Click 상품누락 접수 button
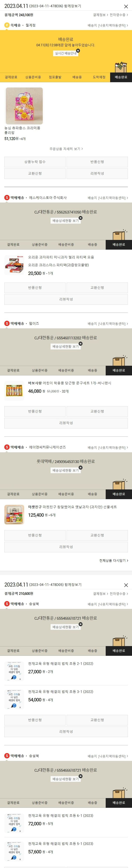This screenshot has width=132, height=868. (x=35, y=162)
